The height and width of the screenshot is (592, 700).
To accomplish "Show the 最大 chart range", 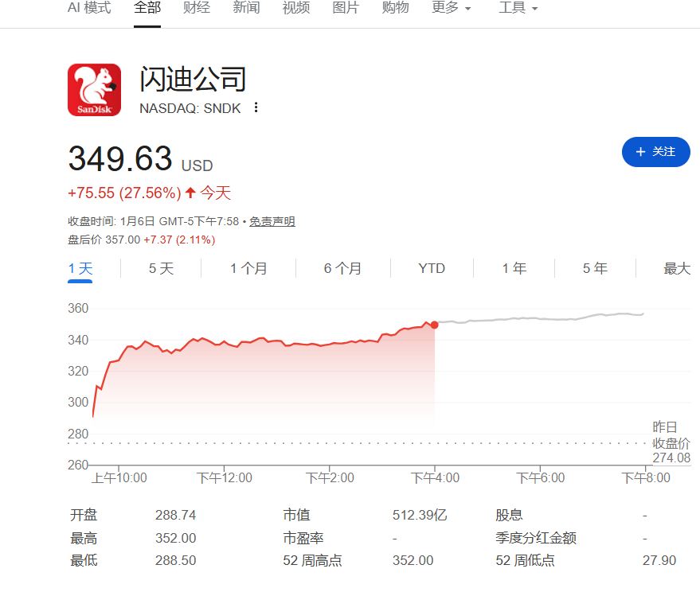I will (x=676, y=268).
